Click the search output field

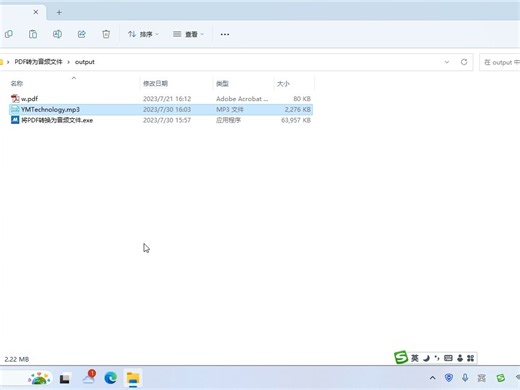coord(500,62)
